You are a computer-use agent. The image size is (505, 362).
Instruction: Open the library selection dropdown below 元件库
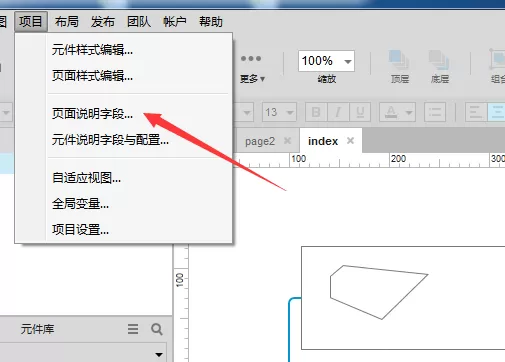[159, 354]
